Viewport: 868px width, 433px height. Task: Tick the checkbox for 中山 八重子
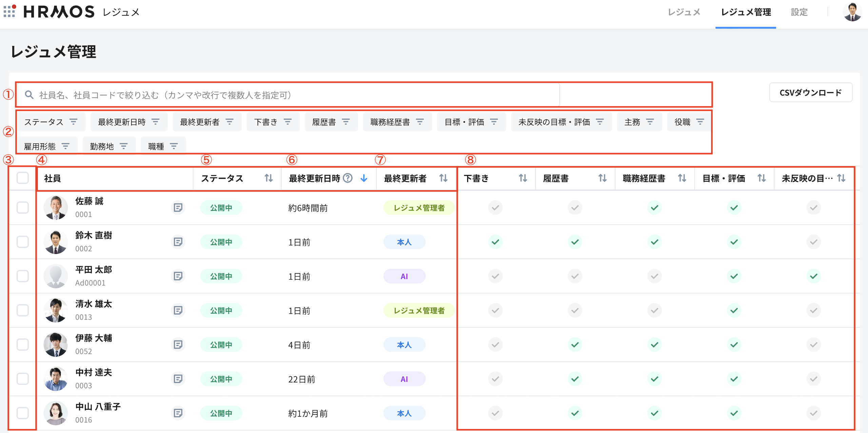pos(23,413)
